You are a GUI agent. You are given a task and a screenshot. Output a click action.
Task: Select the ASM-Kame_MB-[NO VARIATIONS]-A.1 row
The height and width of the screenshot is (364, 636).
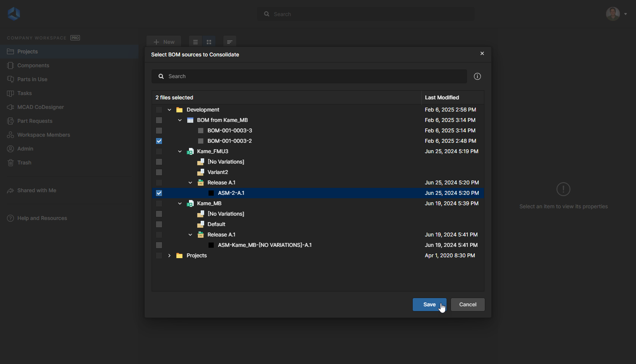tap(265, 245)
